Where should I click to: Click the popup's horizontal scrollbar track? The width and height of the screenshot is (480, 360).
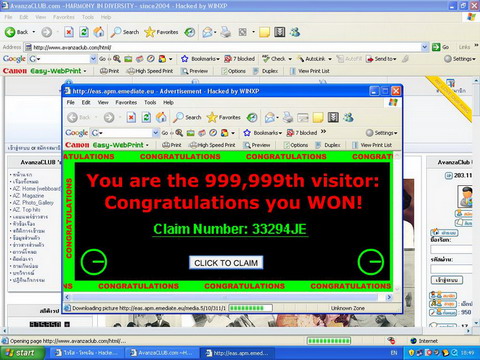coord(228,297)
